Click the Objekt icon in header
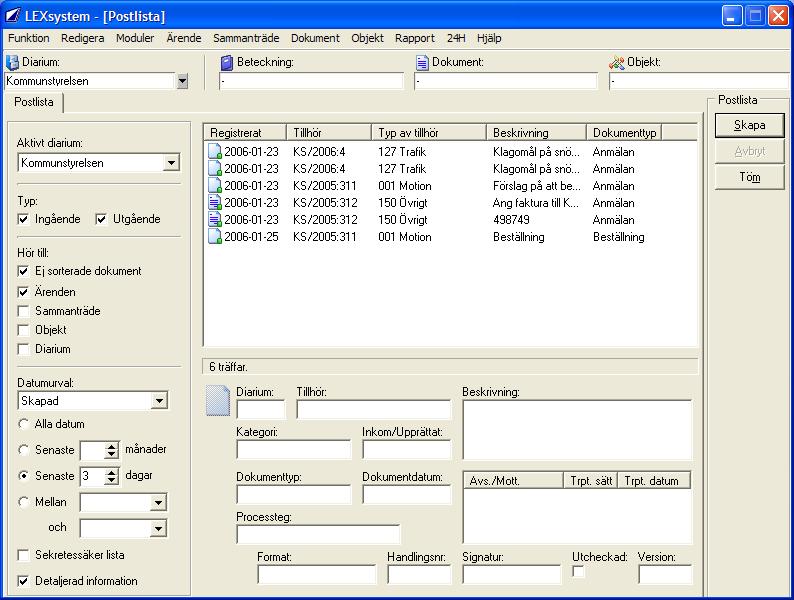Image resolution: width=794 pixels, height=600 pixels. click(616, 62)
